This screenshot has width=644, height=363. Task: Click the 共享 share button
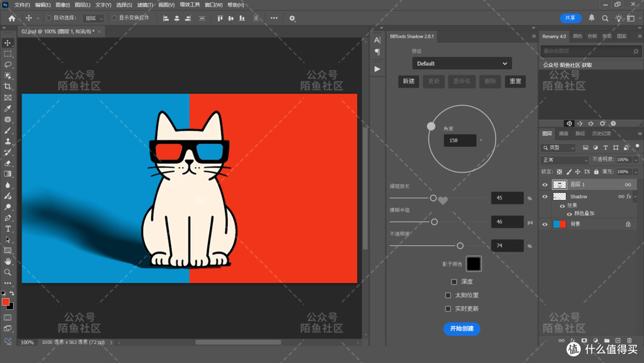[x=571, y=18]
